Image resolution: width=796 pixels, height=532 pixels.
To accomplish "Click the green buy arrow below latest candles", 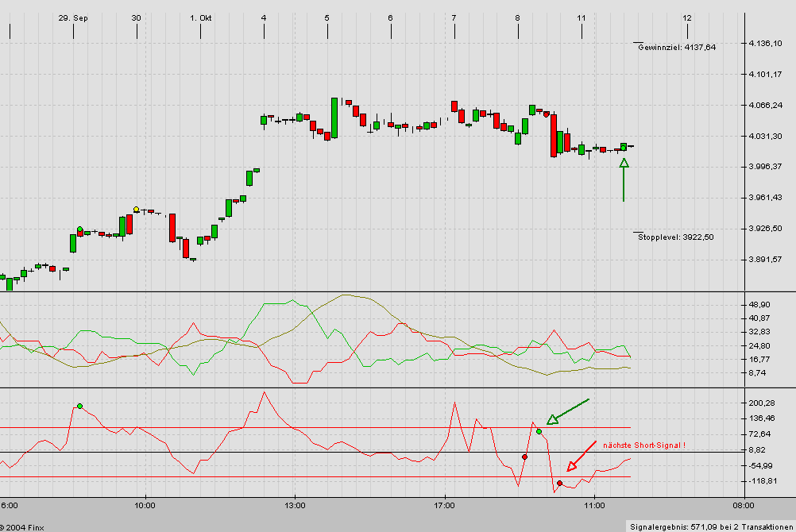I will [624, 179].
